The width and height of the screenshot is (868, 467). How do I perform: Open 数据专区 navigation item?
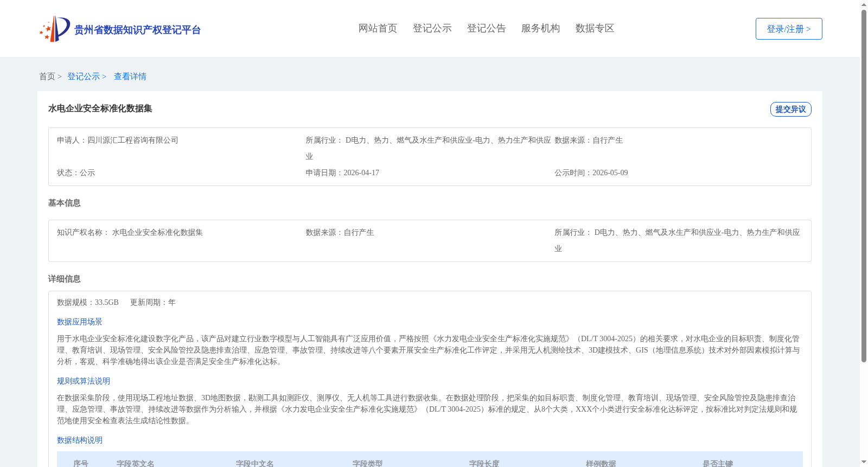tap(595, 28)
